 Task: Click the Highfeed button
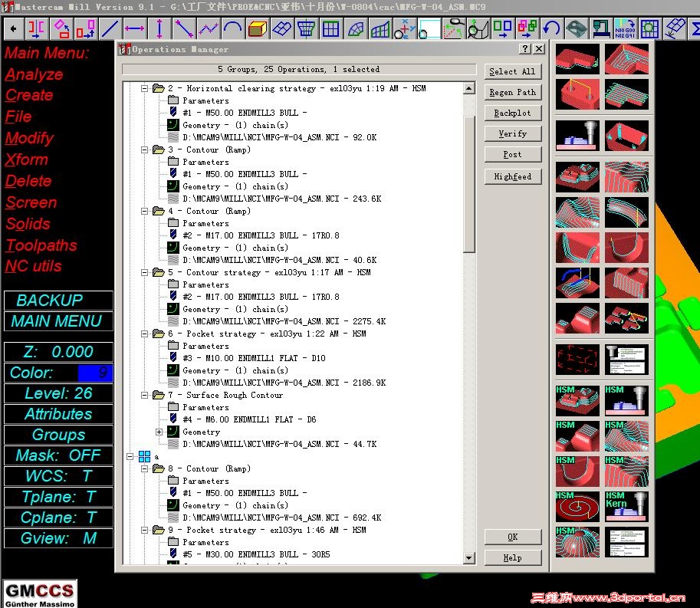point(512,176)
